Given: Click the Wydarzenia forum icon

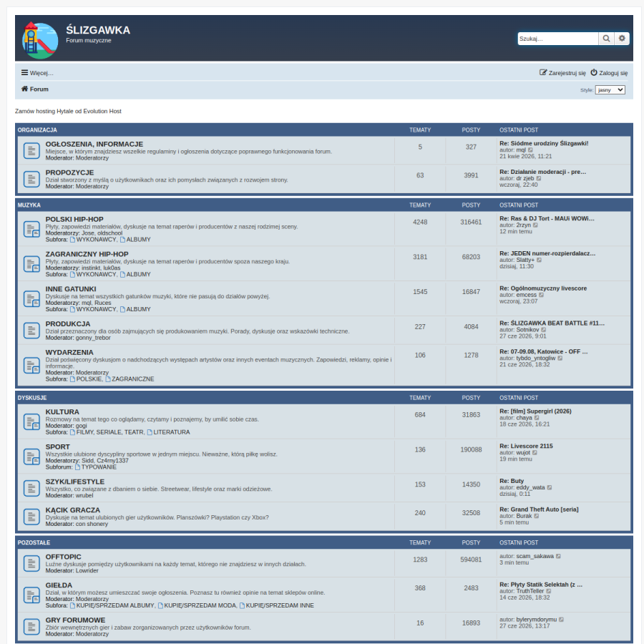Looking at the screenshot, I should pos(31,366).
